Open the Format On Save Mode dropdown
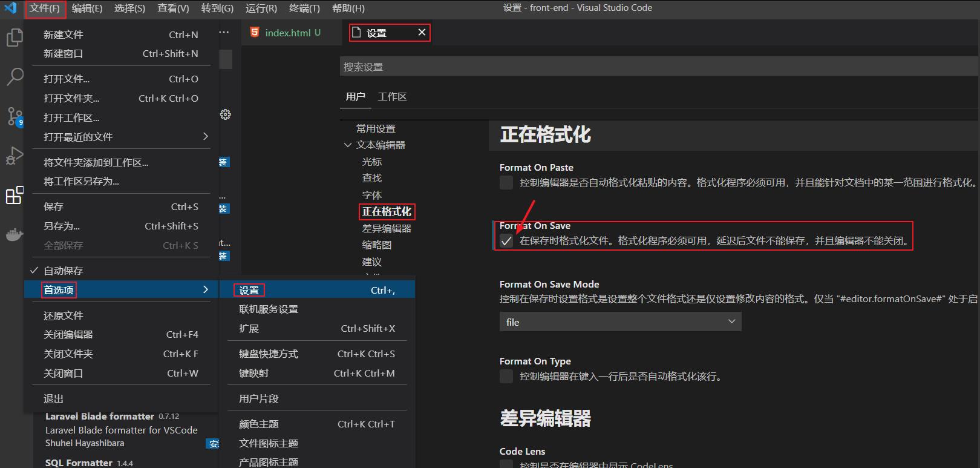980x468 pixels. [620, 321]
